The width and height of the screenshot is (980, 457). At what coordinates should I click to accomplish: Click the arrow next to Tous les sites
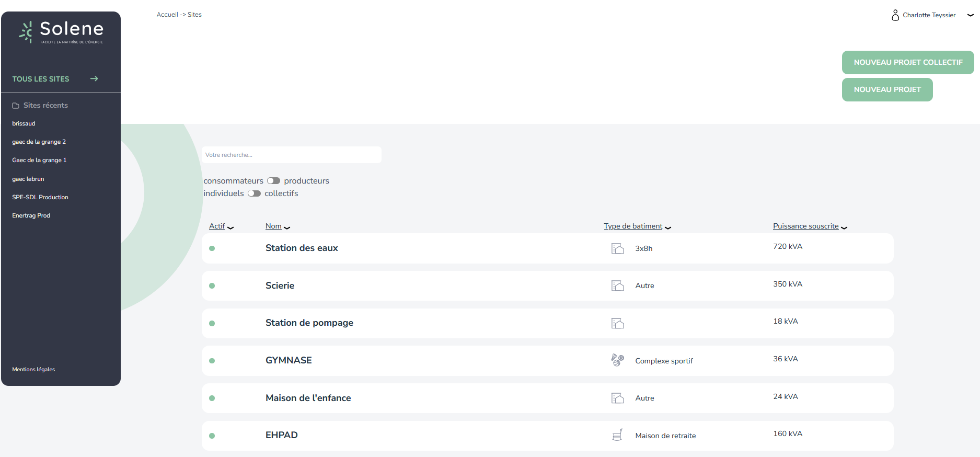pos(94,79)
